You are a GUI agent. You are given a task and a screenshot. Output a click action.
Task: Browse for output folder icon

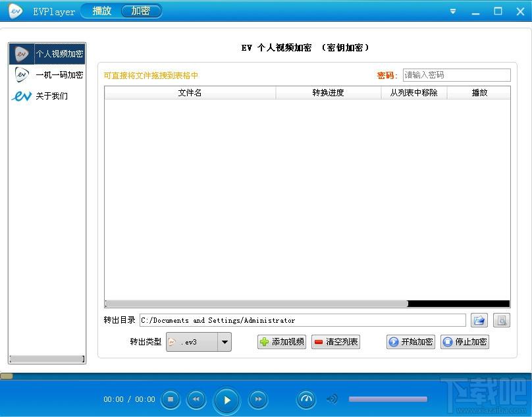[479, 321]
